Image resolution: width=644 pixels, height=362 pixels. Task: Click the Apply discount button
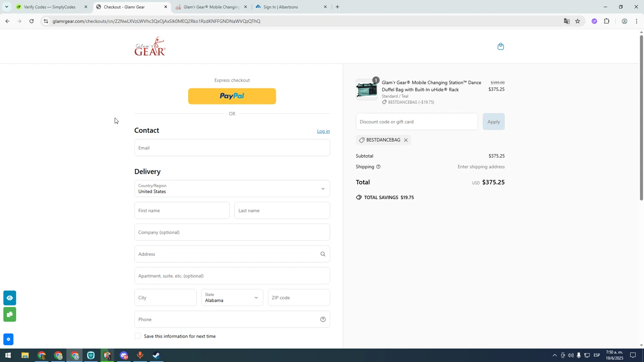(x=494, y=122)
